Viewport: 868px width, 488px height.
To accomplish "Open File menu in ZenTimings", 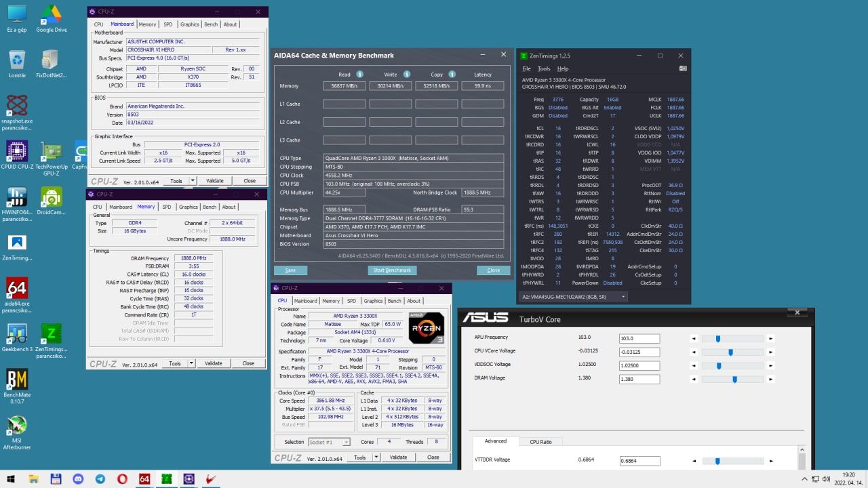I will pos(526,68).
